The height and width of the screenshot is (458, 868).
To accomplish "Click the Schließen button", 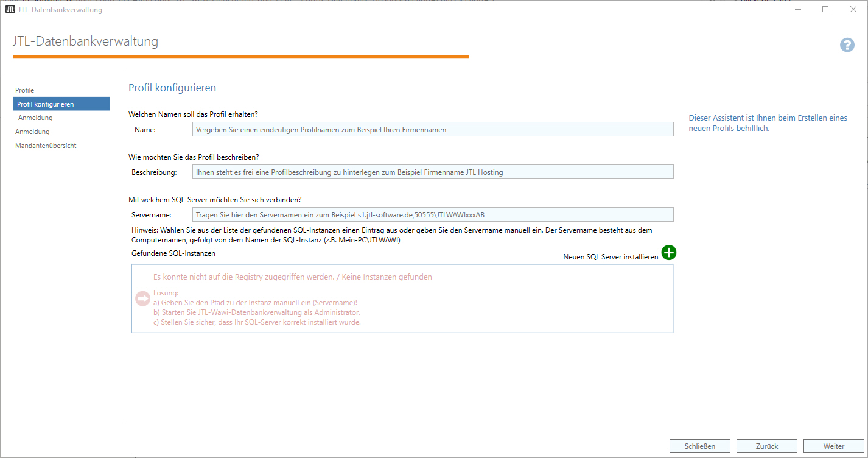I will (699, 446).
